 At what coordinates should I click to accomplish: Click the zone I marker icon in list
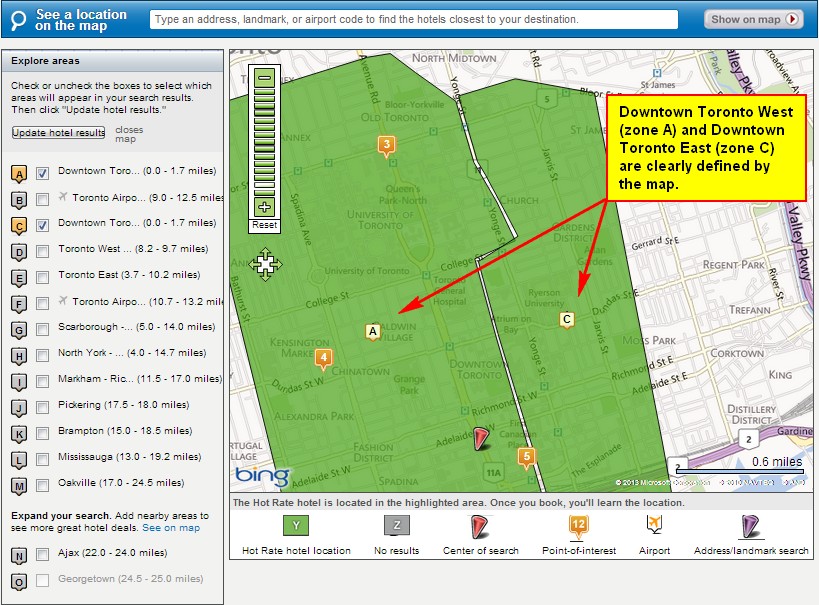coord(19,382)
